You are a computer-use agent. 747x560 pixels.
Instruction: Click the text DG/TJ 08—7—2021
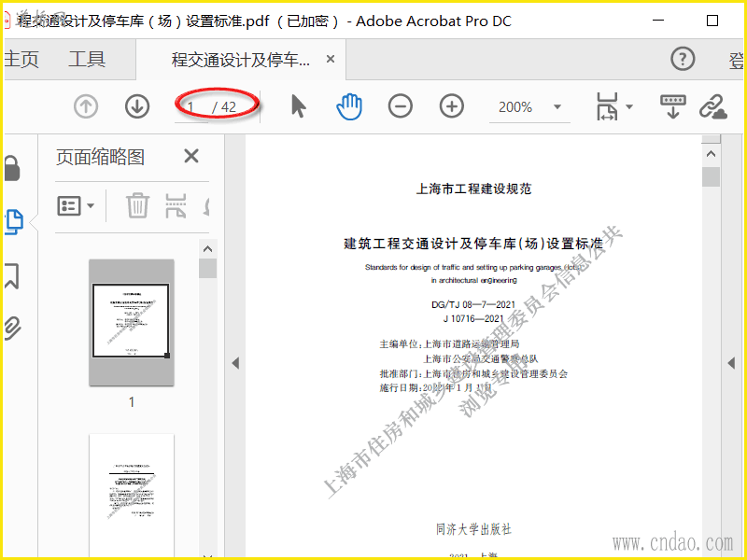click(x=473, y=305)
